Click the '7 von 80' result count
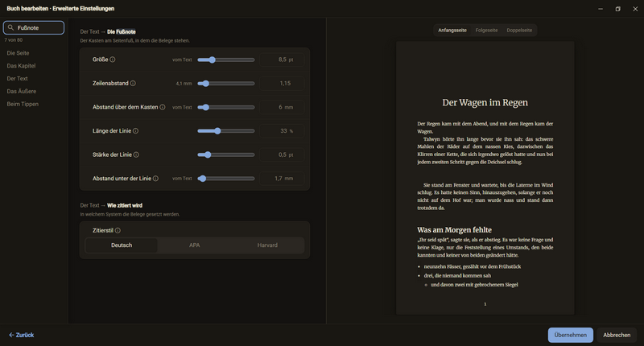644x346 pixels. pos(14,40)
